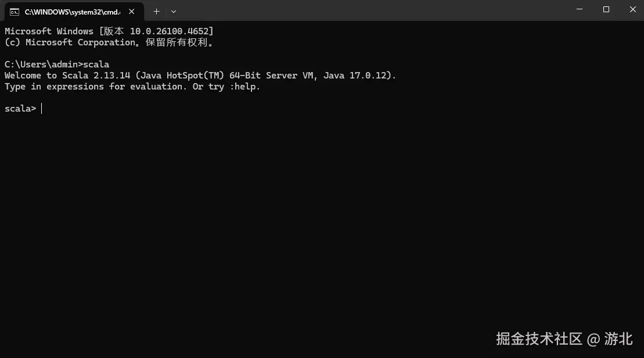Close the terminal window
This screenshot has height=358, width=644.
click(632, 9)
